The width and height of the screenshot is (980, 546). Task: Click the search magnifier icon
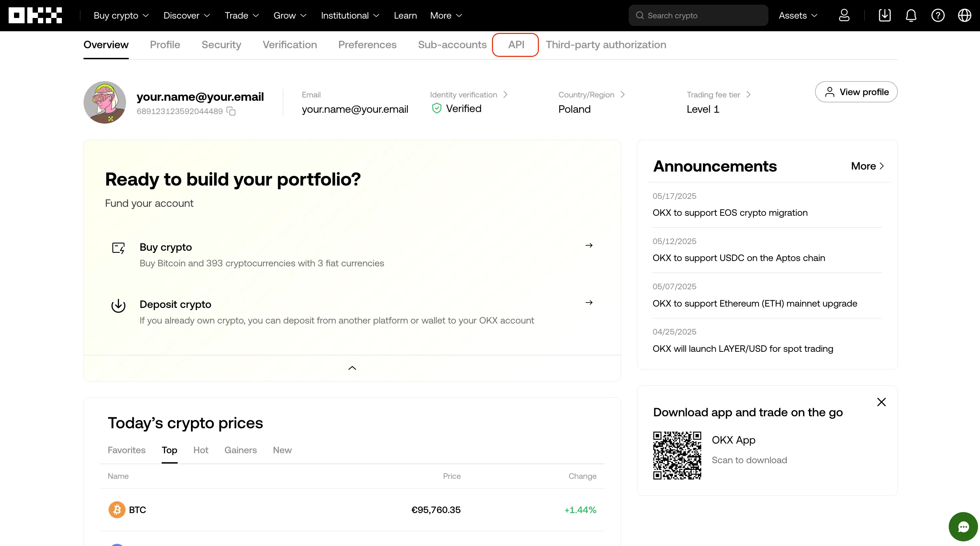639,15
